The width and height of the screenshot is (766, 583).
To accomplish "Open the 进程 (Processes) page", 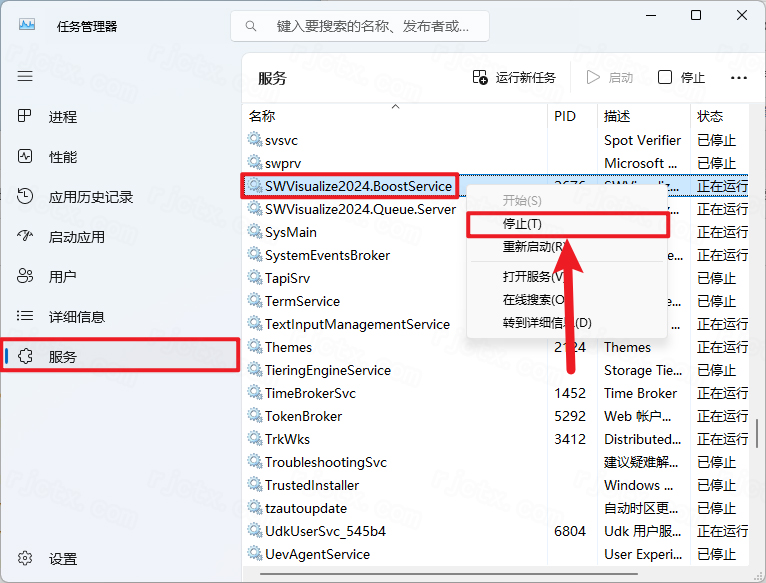I will [x=62, y=117].
